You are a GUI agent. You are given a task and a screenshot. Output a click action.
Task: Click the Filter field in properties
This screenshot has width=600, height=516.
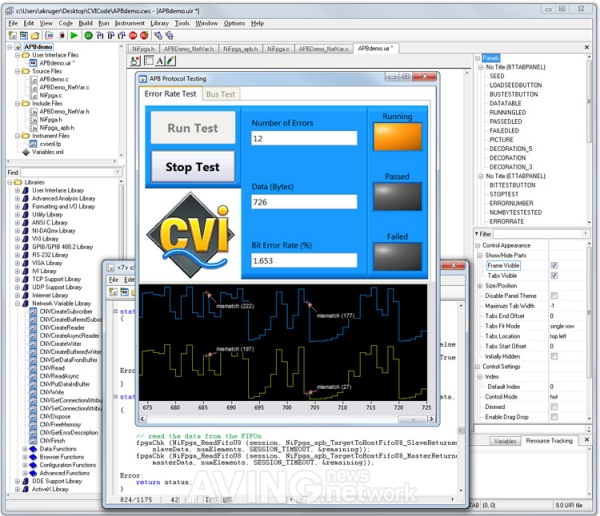coord(541,234)
